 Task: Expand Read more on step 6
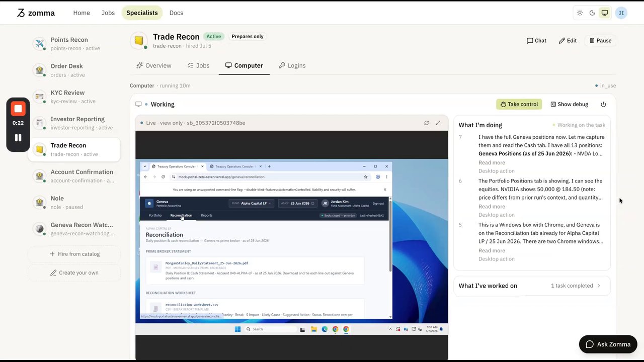tap(492, 206)
